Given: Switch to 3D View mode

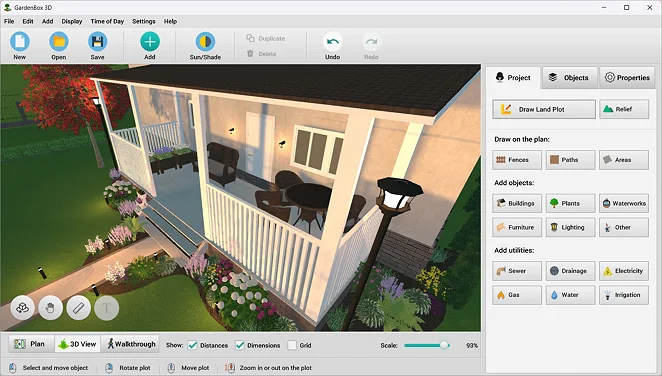Looking at the screenshot, I should (x=78, y=344).
